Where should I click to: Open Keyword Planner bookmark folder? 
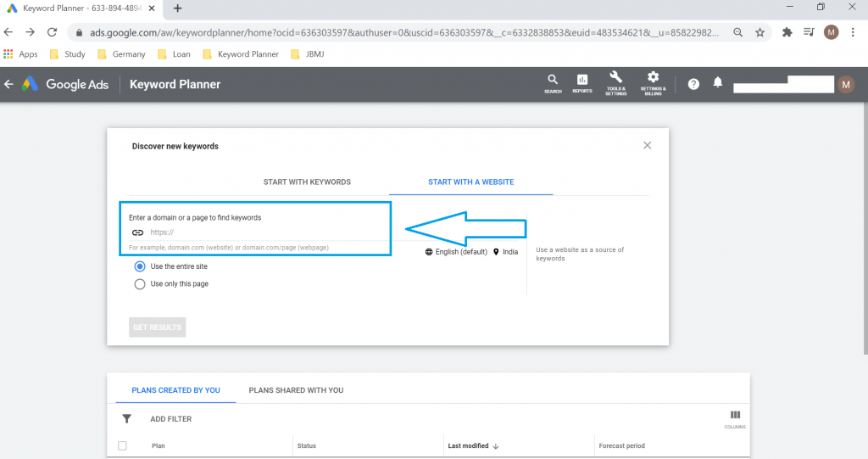241,53
